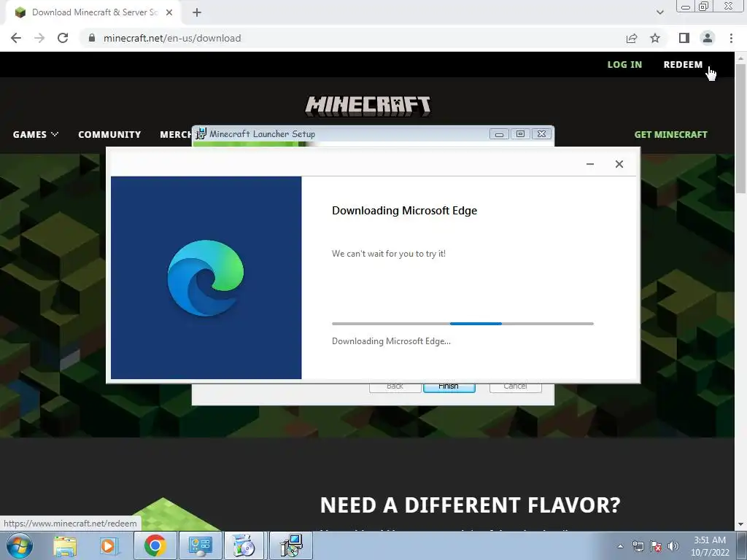
Task: Click GET MINECRAFT button
Action: click(x=671, y=134)
